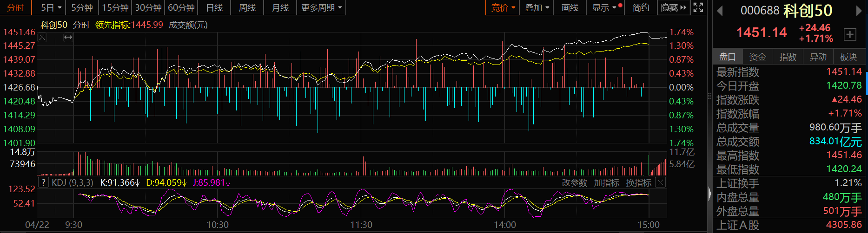Close the overlay with X at chart top-left
Viewport: 868px width, 233px height.
coord(42,38)
